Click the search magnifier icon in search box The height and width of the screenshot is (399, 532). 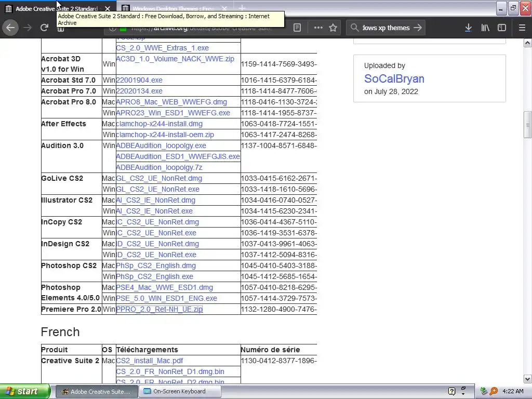tap(354, 28)
